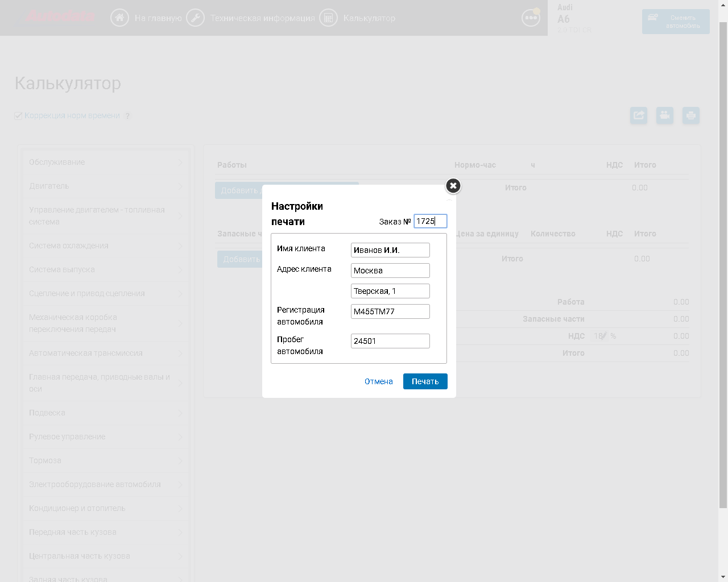This screenshot has width=728, height=582.
Task: Click the wrench icon Техническая информация
Action: tap(195, 18)
